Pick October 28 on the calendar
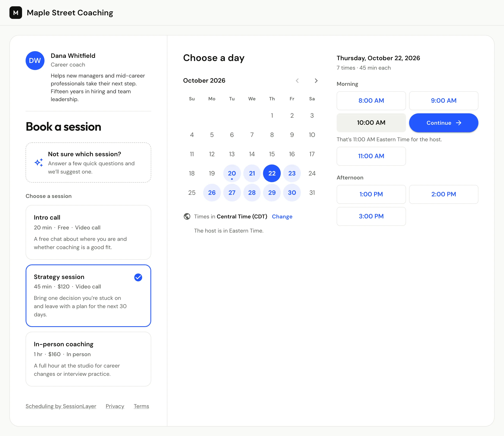The height and width of the screenshot is (436, 504). click(x=252, y=193)
